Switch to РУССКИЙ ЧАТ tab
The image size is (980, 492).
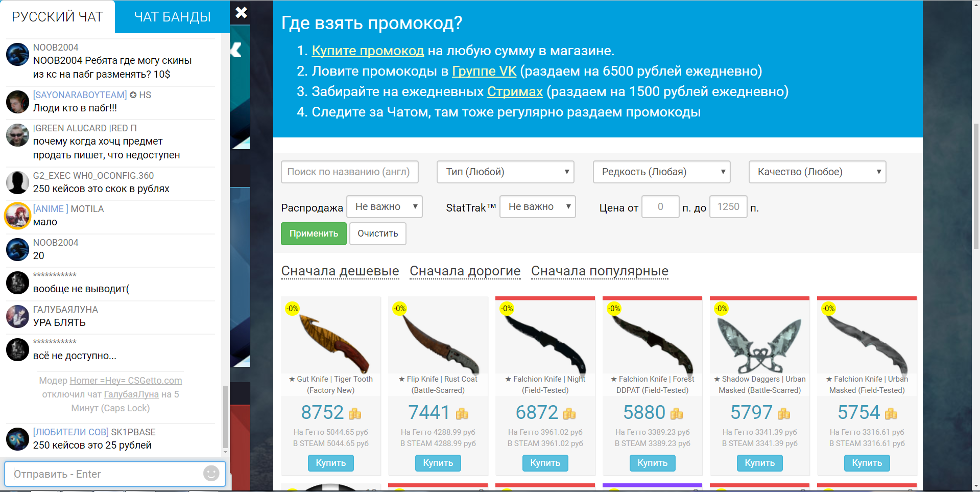pos(58,17)
